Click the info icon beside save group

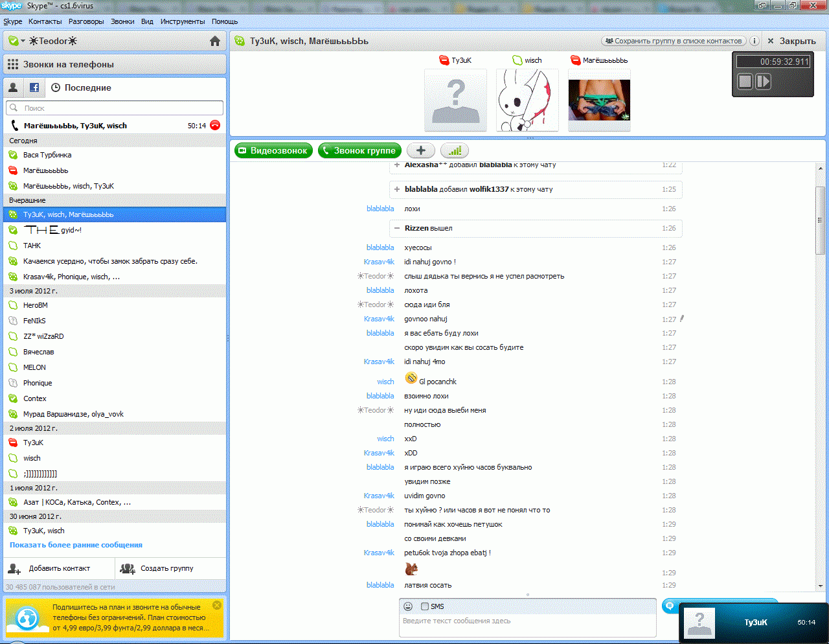754,41
